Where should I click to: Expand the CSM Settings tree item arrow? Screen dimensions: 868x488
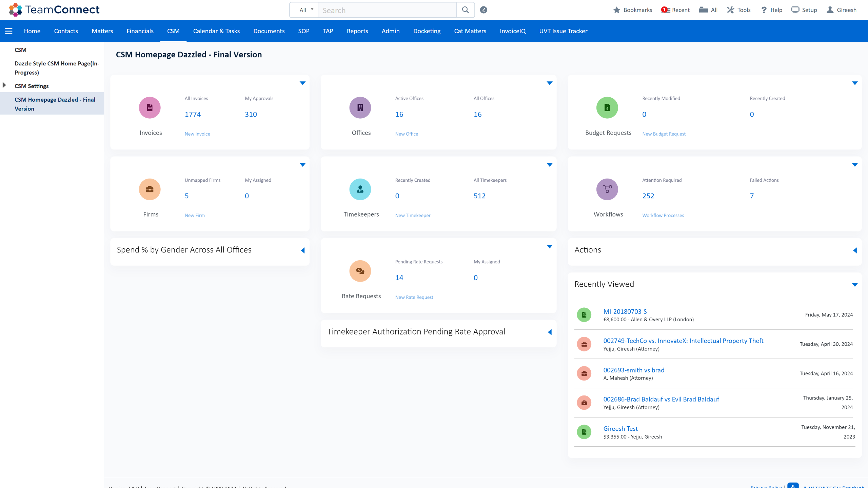(x=4, y=85)
